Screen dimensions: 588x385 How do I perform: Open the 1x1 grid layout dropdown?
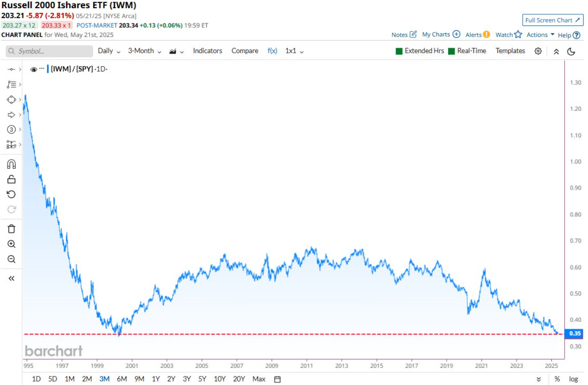[294, 51]
